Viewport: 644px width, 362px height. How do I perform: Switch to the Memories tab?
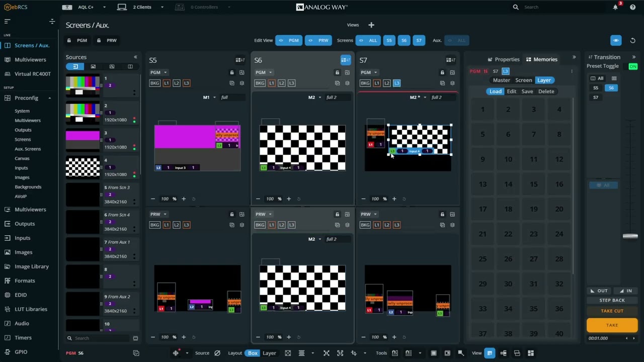541,59
